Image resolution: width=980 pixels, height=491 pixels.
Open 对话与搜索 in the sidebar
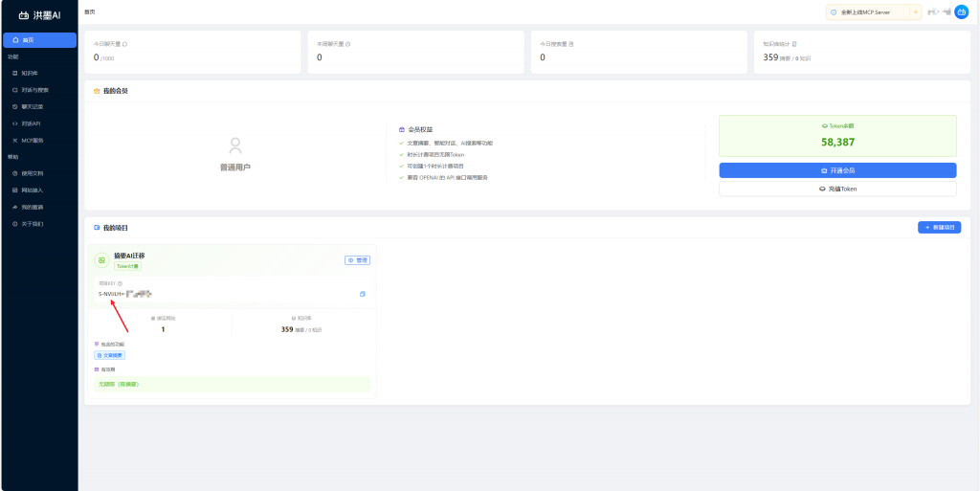(x=34, y=90)
